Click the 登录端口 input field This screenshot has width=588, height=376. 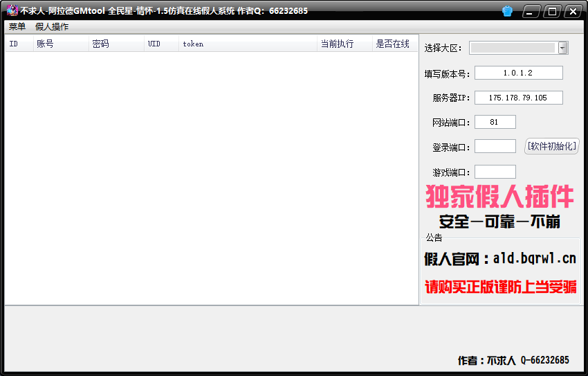(495, 146)
